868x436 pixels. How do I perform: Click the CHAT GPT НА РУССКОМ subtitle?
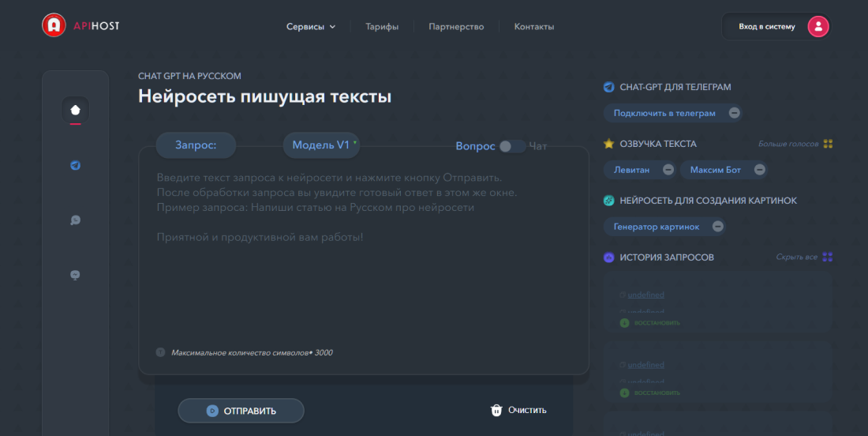(x=189, y=76)
